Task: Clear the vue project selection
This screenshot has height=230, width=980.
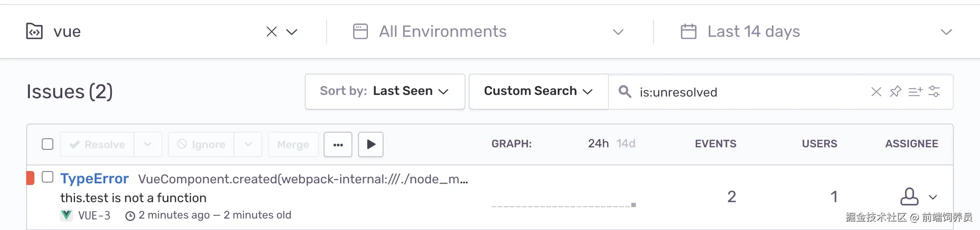Action: 272,32
